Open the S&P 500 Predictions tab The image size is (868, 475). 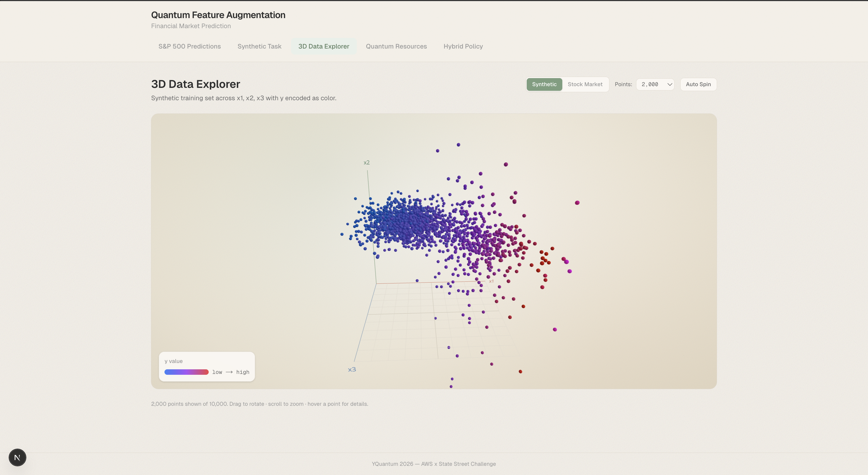click(x=189, y=47)
